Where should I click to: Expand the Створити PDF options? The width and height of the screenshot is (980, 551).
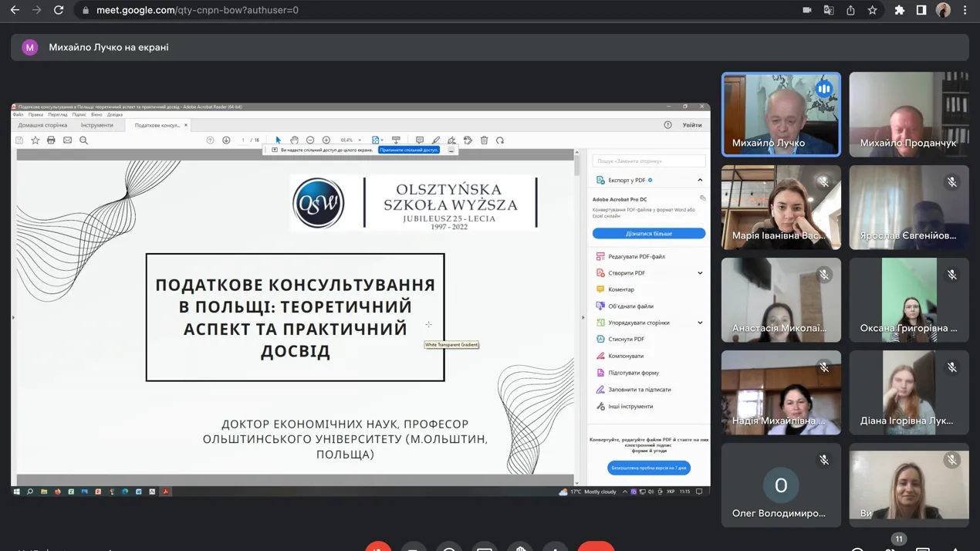click(700, 273)
